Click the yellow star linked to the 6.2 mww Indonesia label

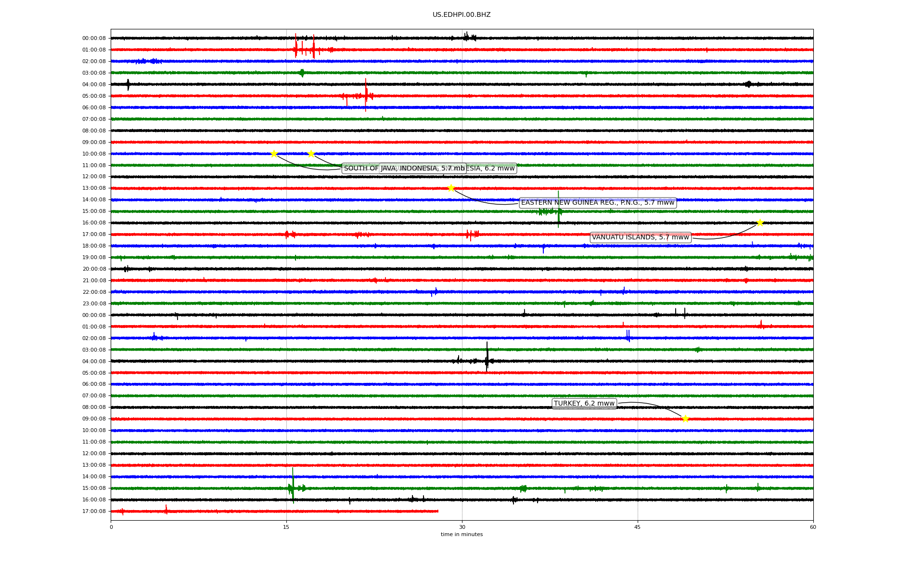(x=311, y=154)
